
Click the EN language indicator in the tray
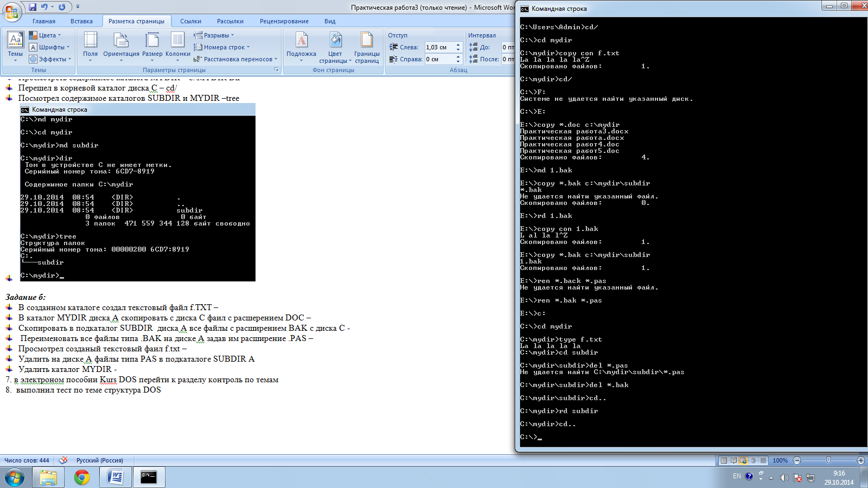pos(737,476)
